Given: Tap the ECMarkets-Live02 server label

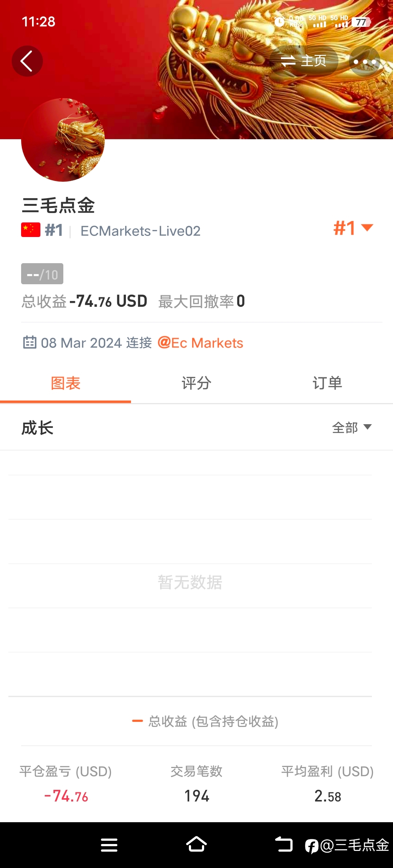Looking at the screenshot, I should [140, 231].
